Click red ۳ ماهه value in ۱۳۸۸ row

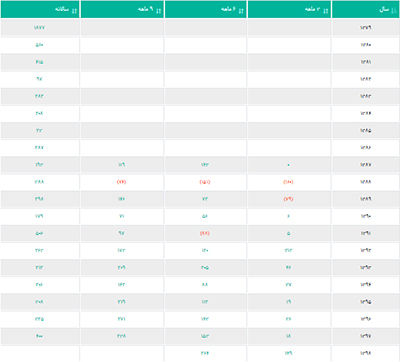click(x=288, y=182)
